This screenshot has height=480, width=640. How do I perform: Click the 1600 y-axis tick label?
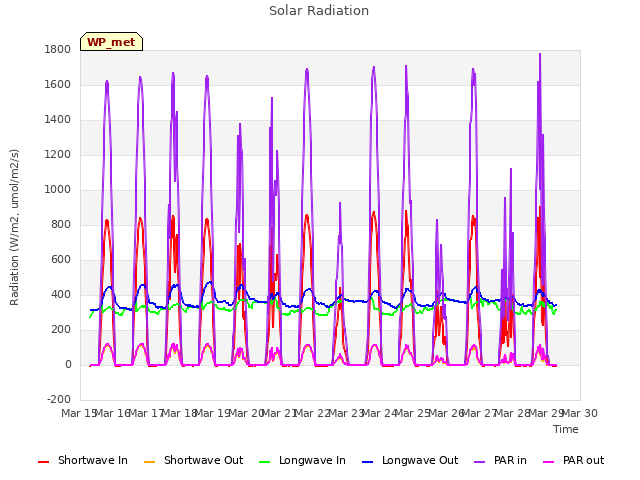(x=58, y=84)
